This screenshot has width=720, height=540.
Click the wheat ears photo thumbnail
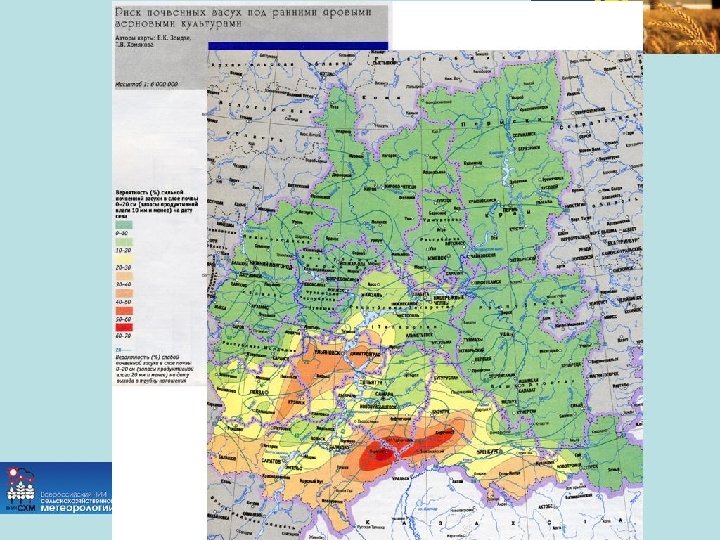pos(681,27)
